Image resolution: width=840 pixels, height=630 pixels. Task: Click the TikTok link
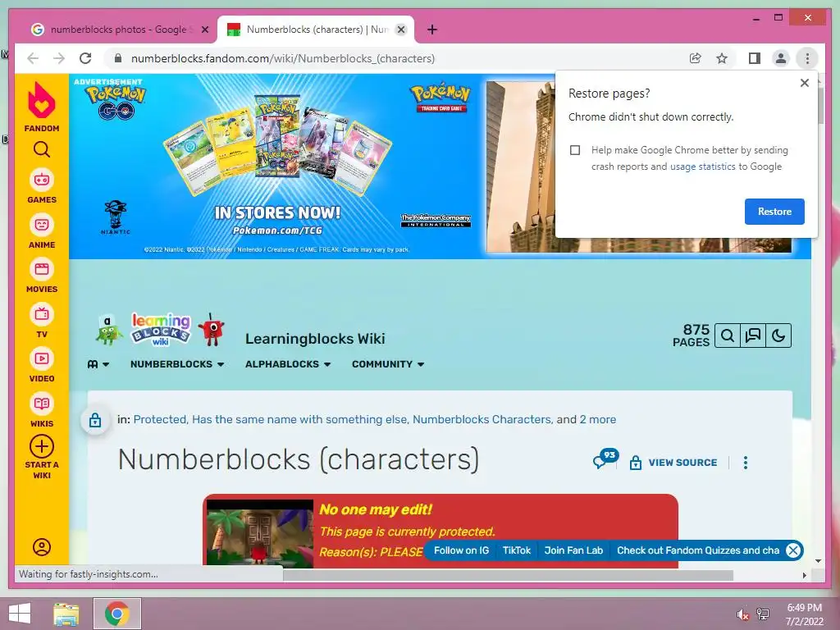coord(517,550)
